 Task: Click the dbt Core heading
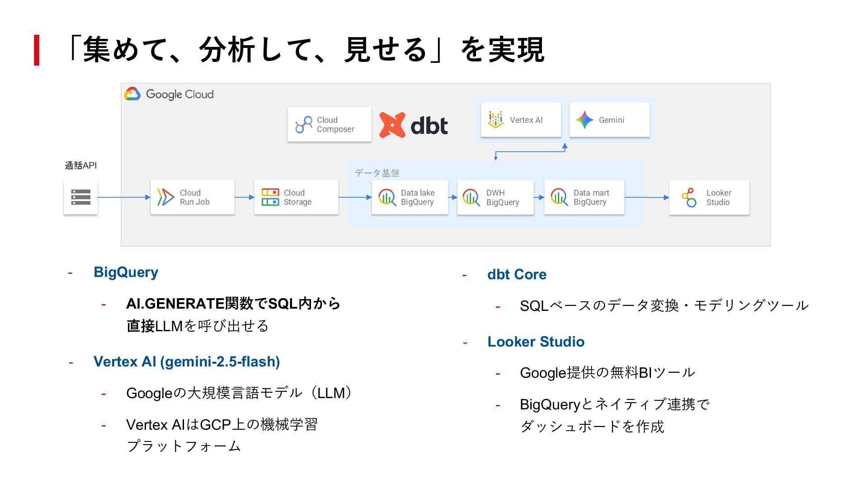pyautogui.click(x=517, y=275)
